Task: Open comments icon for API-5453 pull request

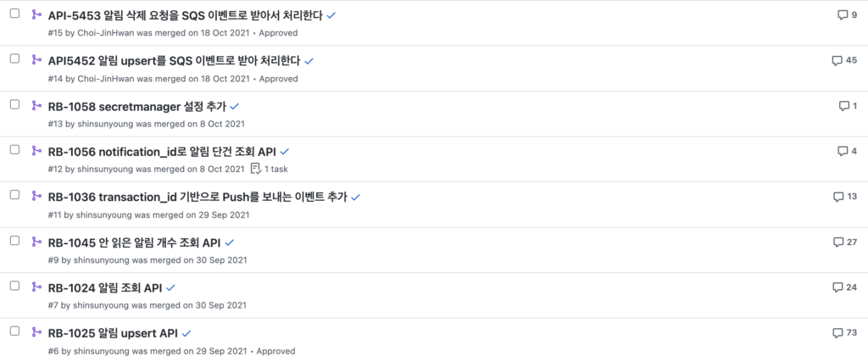Action: (843, 15)
